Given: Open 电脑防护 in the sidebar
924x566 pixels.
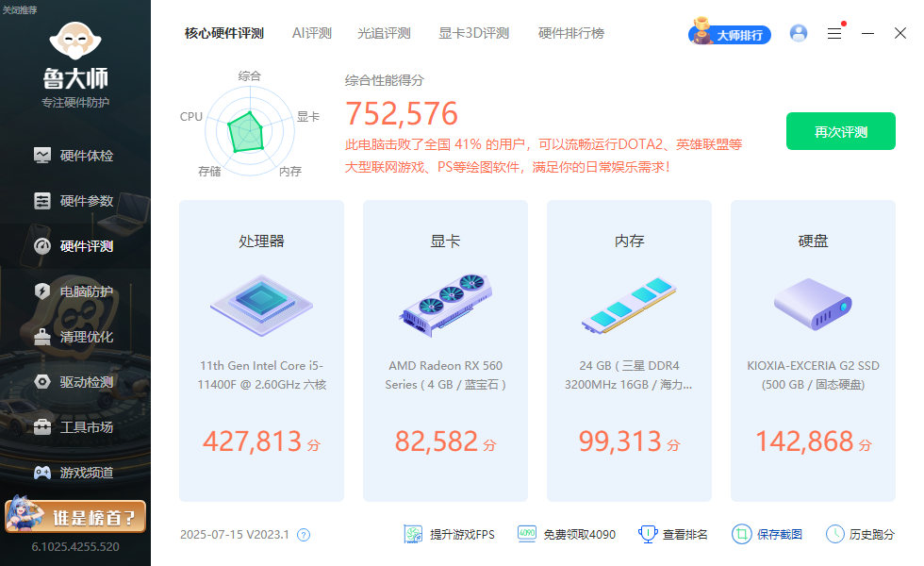Looking at the screenshot, I should coord(74,291).
